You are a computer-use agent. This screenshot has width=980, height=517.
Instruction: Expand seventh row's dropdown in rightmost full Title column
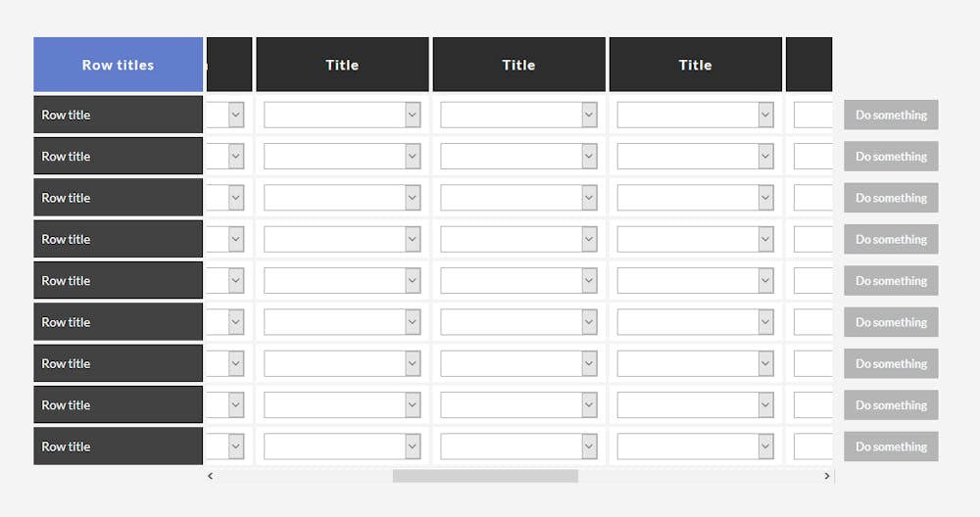pyautogui.click(x=695, y=363)
